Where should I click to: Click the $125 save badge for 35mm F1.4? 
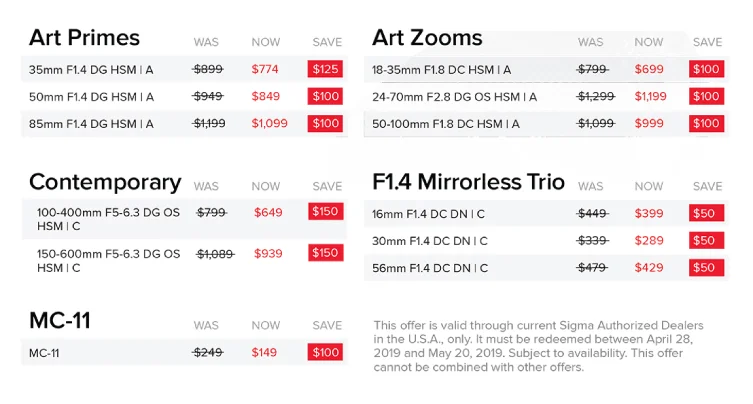point(325,69)
